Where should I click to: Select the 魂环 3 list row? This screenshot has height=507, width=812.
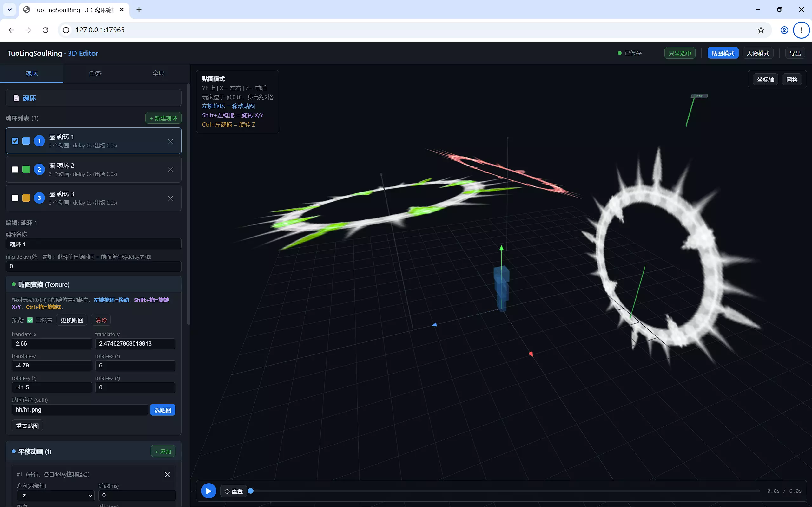tap(94, 198)
